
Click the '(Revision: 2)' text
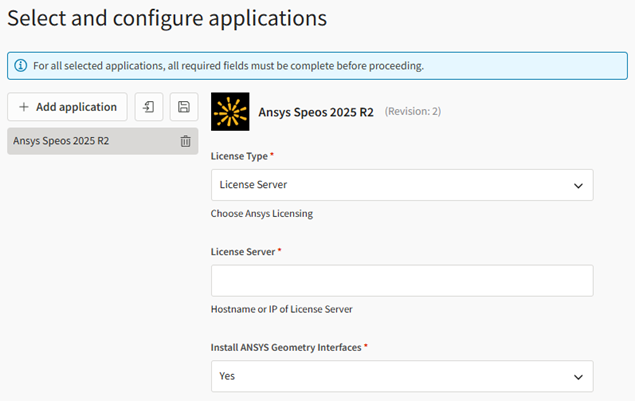point(413,111)
